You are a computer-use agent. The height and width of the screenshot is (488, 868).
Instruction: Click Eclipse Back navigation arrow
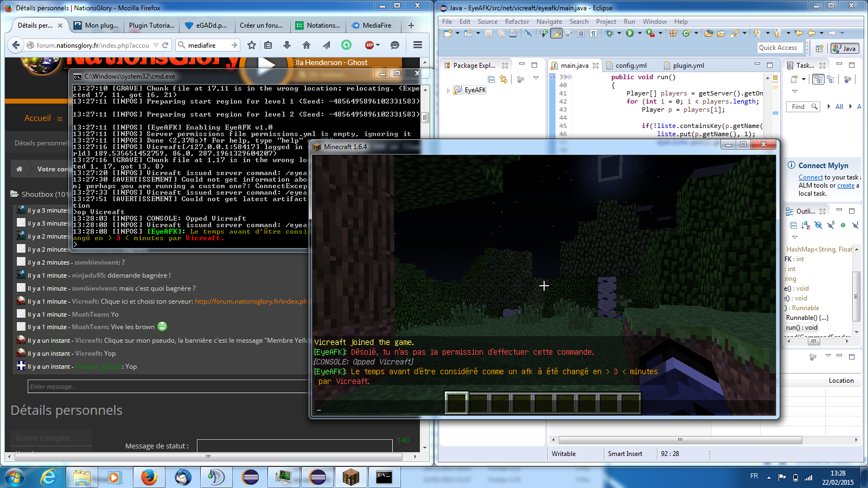[812, 33]
